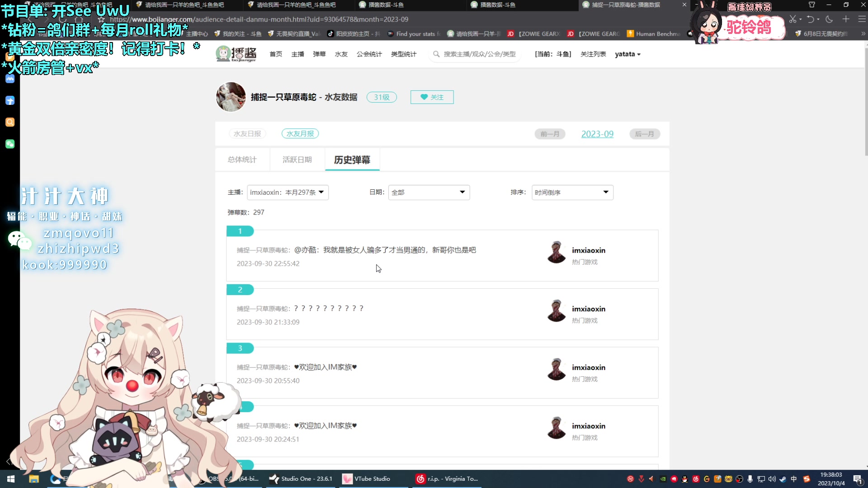Open the 公会统计 menu

click(x=369, y=54)
